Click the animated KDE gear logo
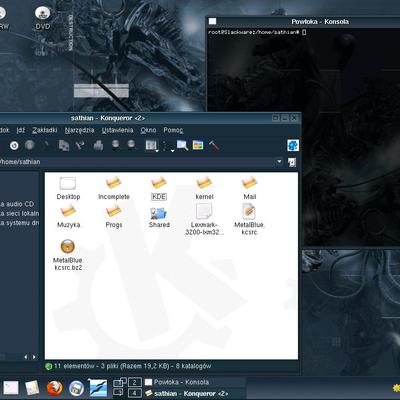Viewport: 400px width, 400px height. [x=293, y=145]
